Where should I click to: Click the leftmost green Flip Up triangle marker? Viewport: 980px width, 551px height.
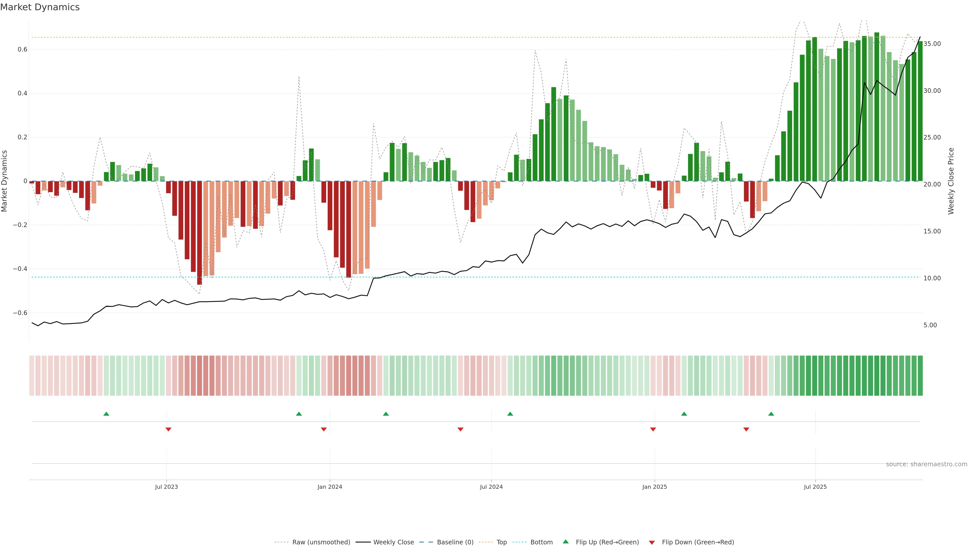tap(106, 414)
